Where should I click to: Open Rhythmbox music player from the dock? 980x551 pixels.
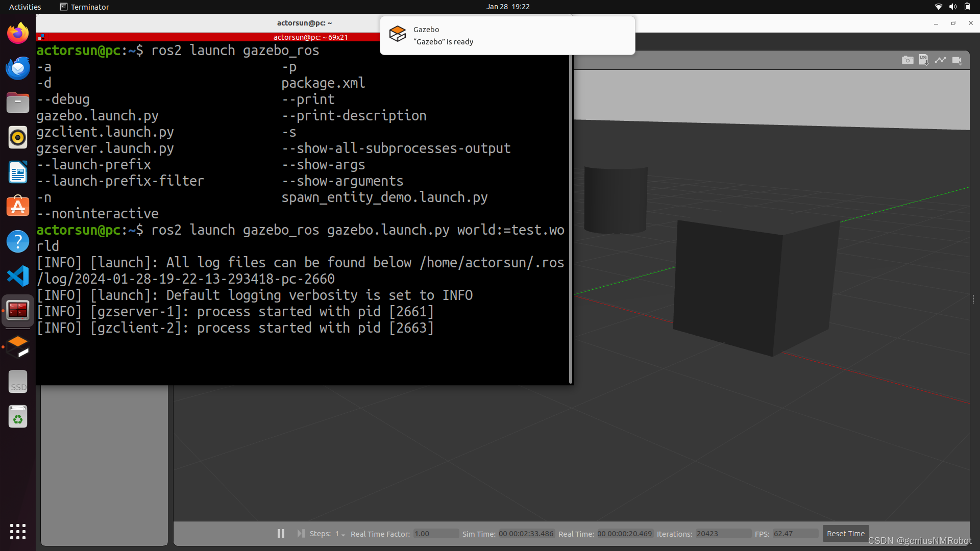(17, 137)
